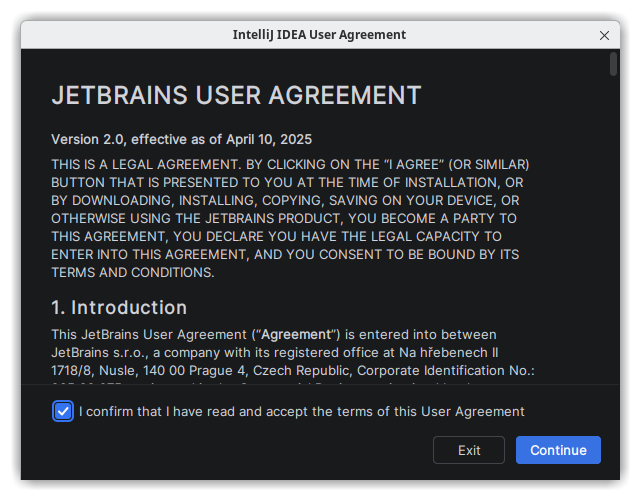This screenshot has width=640, height=500.
Task: Click the '1. Introduction' section heading
Action: coord(119,307)
